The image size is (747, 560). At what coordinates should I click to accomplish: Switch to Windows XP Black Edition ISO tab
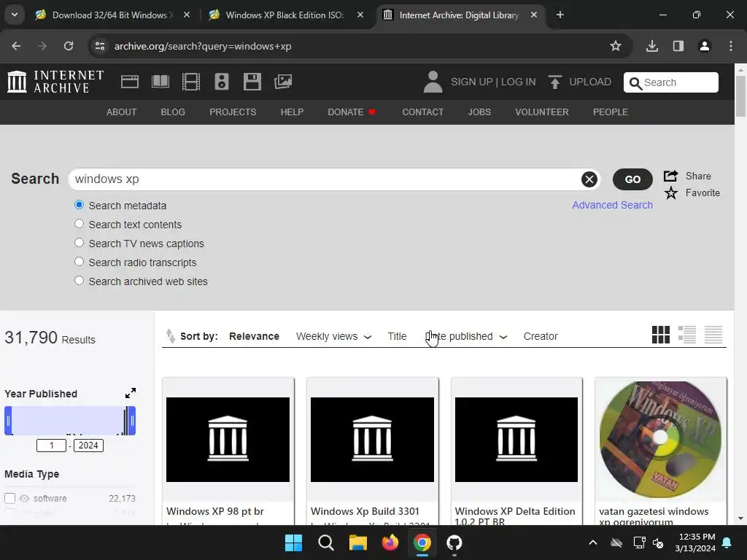286,15
